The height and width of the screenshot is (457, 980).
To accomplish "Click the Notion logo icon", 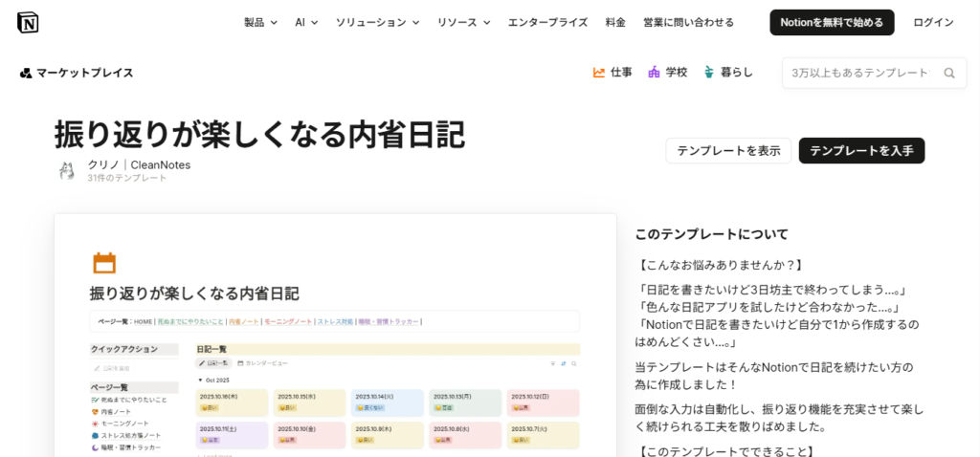I will [28, 22].
